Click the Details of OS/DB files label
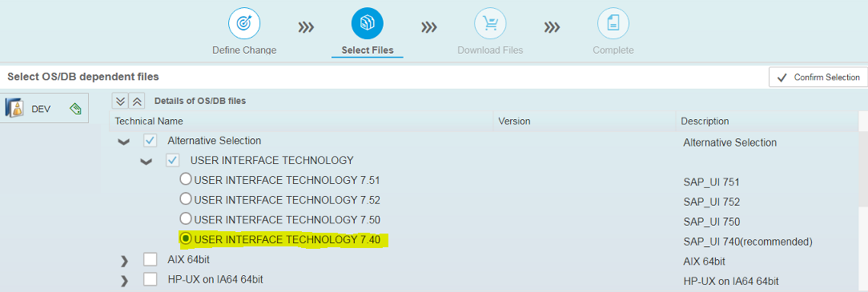Screen dimensions: 868x292 tap(200, 101)
